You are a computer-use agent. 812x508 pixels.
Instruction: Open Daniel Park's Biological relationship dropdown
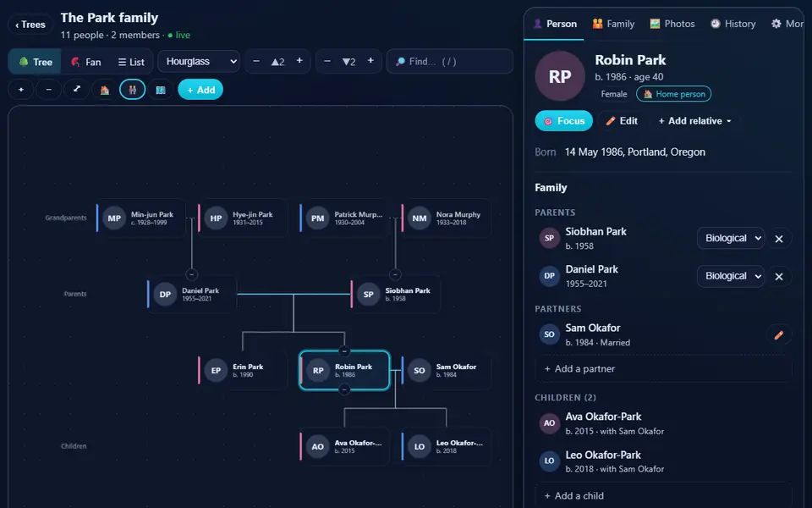[x=730, y=276]
